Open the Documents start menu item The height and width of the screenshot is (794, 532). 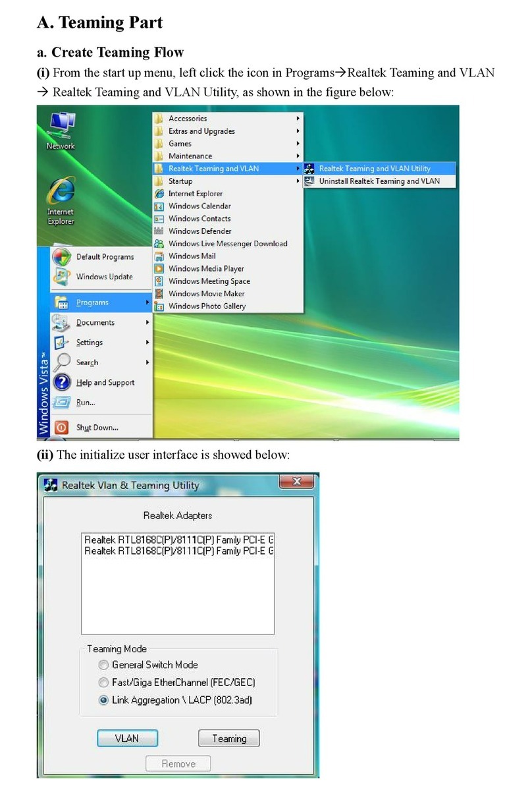point(101,323)
